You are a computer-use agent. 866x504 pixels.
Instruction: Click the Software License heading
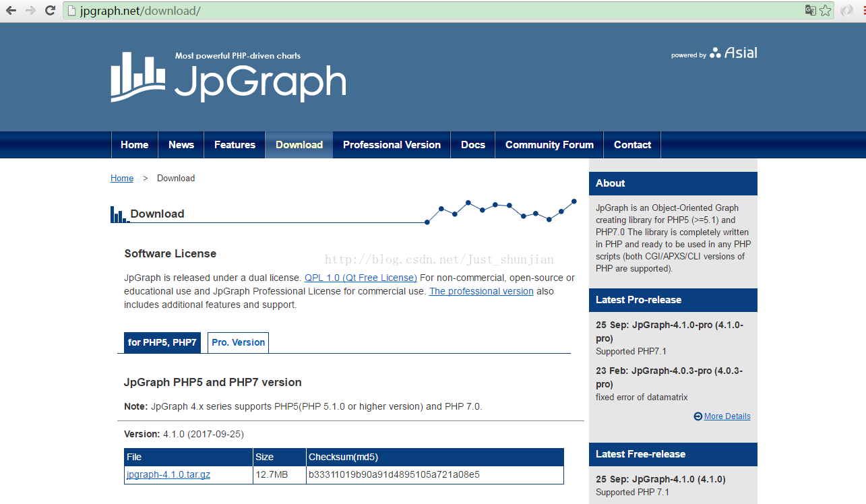[x=171, y=253]
